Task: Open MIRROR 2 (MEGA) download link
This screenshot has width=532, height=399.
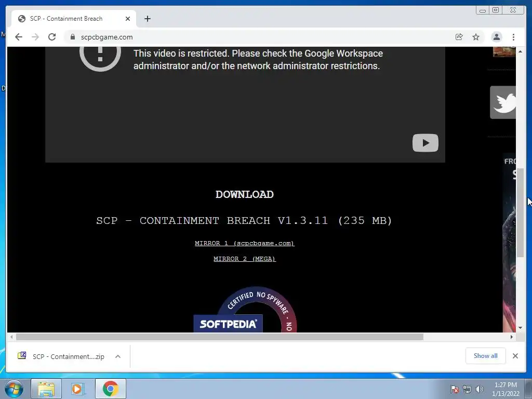Action: [x=245, y=259]
